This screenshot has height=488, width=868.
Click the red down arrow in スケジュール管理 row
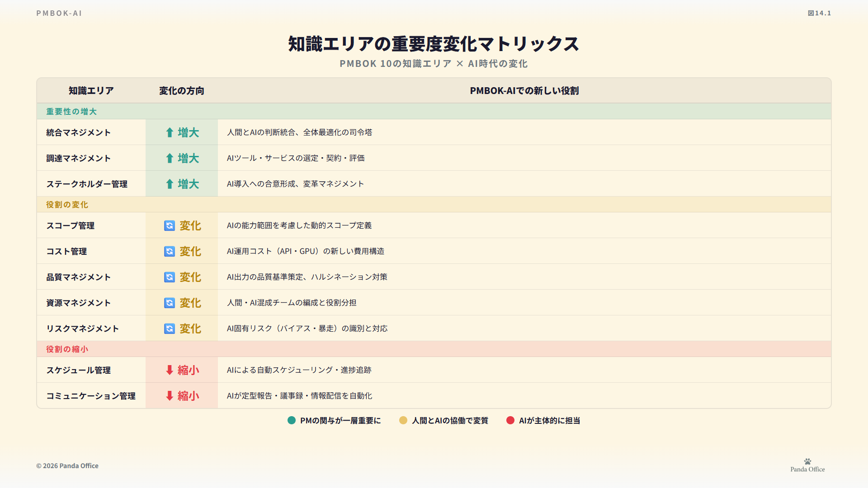170,370
